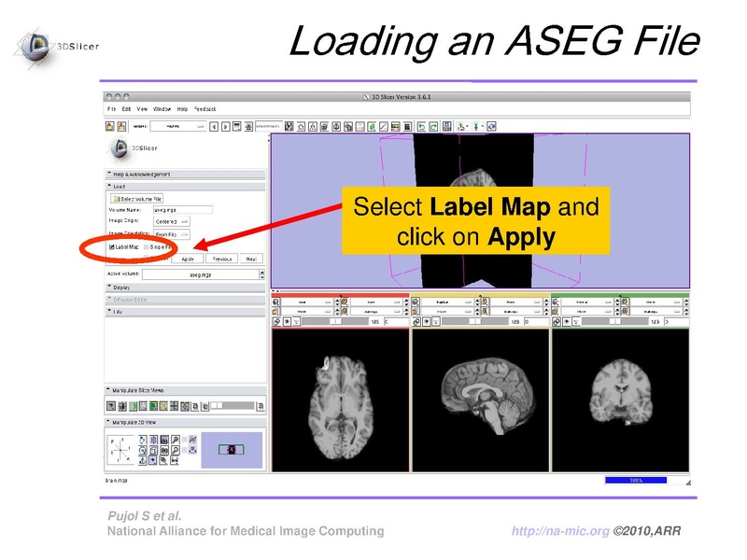
Task: Click the Select Volume File button
Action: pos(136,199)
